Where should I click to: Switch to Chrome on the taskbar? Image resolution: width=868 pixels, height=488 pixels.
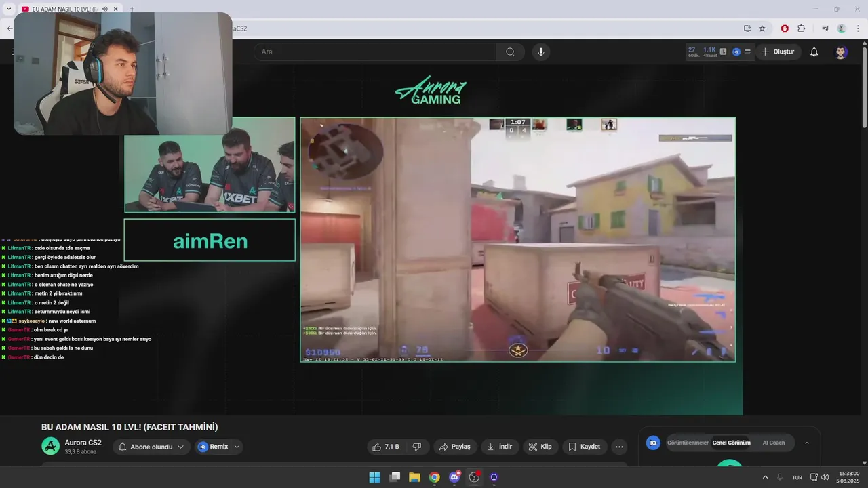[435, 477]
